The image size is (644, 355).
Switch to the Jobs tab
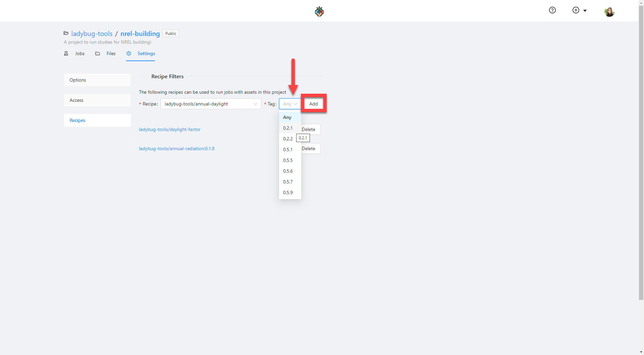[79, 54]
